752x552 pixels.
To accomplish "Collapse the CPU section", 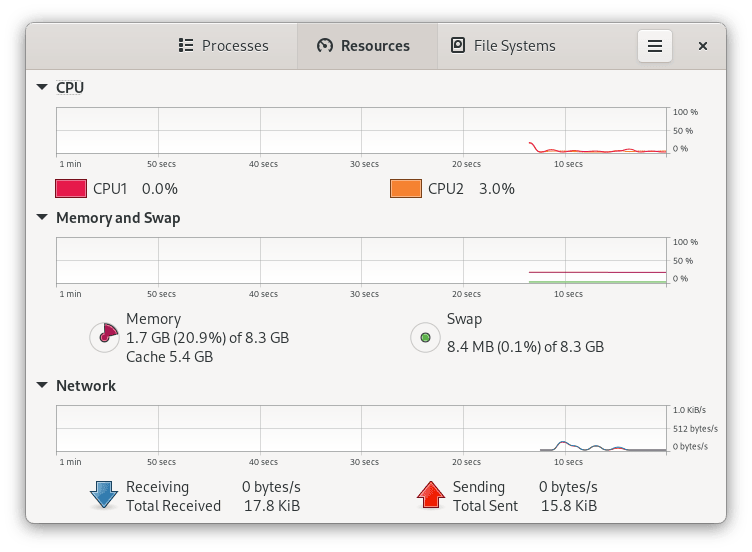I will coord(42,87).
